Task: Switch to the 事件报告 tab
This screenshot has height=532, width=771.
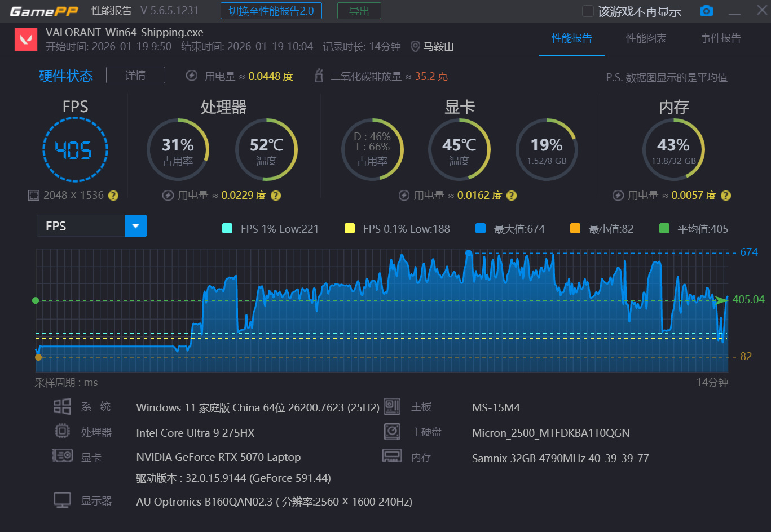Action: (x=721, y=38)
